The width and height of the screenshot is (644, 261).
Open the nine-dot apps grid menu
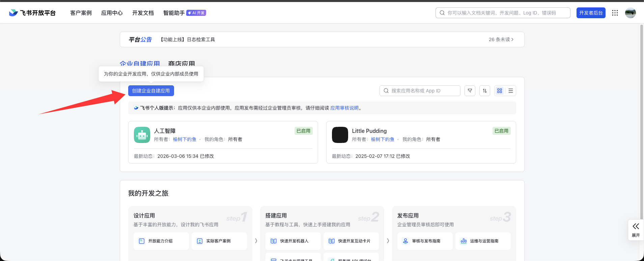click(615, 13)
